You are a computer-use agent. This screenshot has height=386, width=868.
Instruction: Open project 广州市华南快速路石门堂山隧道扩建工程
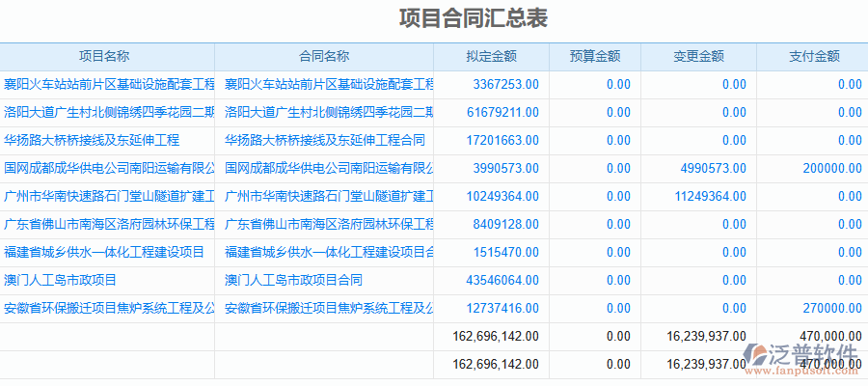(109, 196)
